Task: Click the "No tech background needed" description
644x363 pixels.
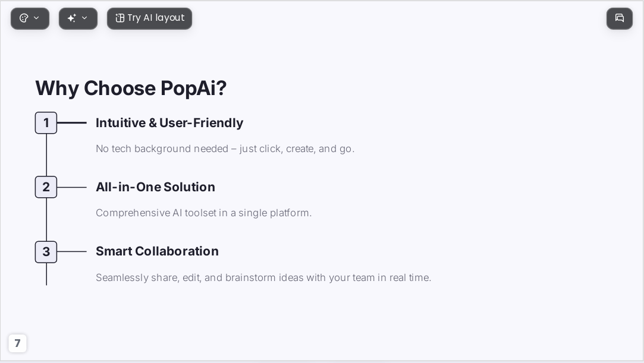Action: [225, 149]
